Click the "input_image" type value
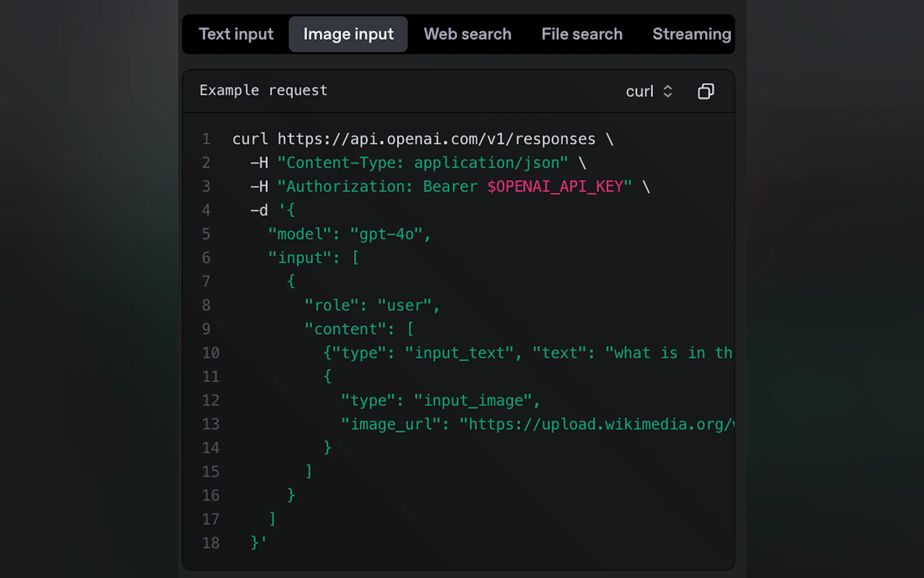Screen dimensions: 924x578 coord(473,401)
